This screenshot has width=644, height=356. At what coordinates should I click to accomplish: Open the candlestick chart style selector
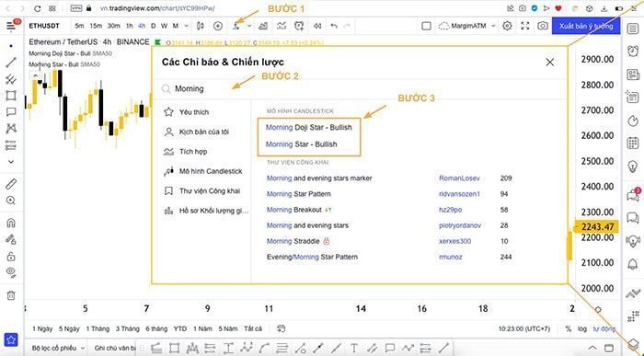[x=200, y=26]
